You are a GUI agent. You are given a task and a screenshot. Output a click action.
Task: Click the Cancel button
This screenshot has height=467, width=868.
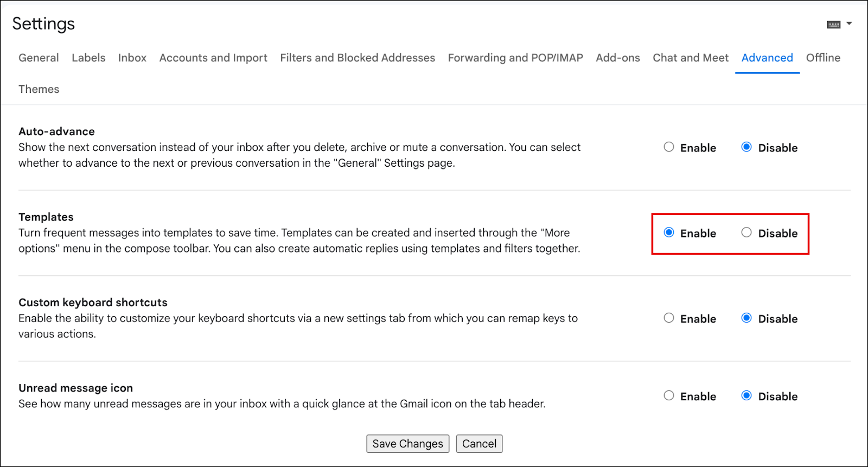(480, 444)
